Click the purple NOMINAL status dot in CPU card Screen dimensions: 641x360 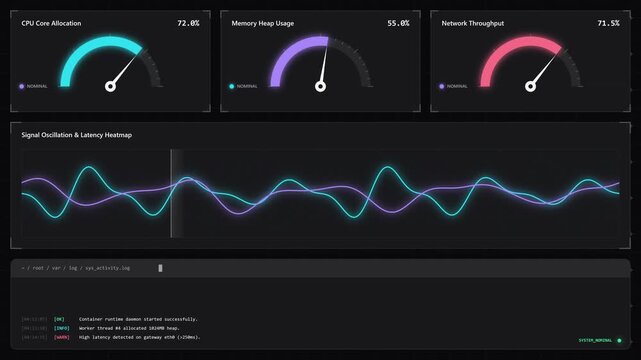[x=22, y=86]
